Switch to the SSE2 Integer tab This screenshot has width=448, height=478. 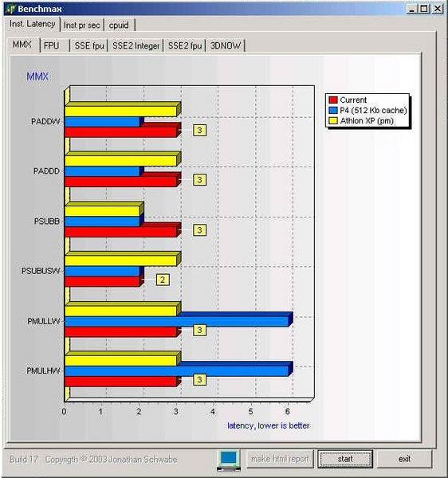136,45
